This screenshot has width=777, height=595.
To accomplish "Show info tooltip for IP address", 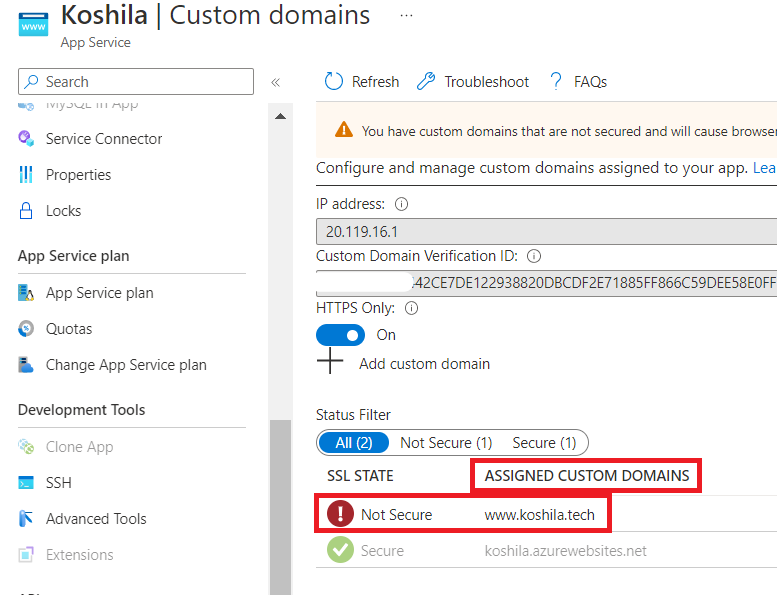I will pos(401,204).
